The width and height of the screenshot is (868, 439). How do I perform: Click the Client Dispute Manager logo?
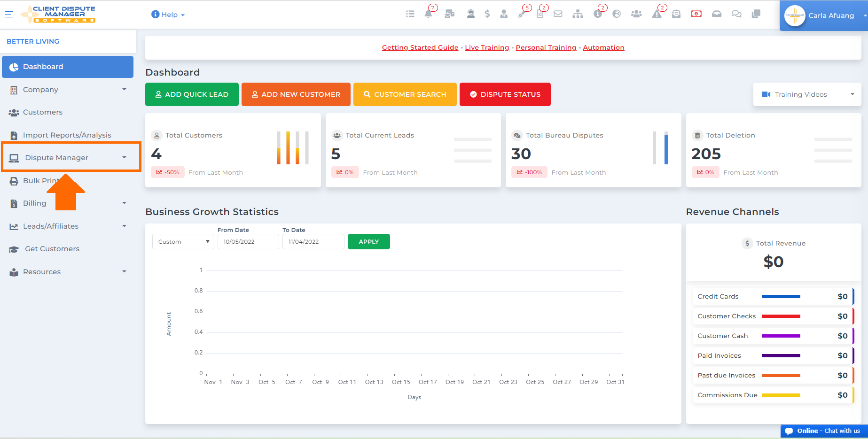point(58,14)
